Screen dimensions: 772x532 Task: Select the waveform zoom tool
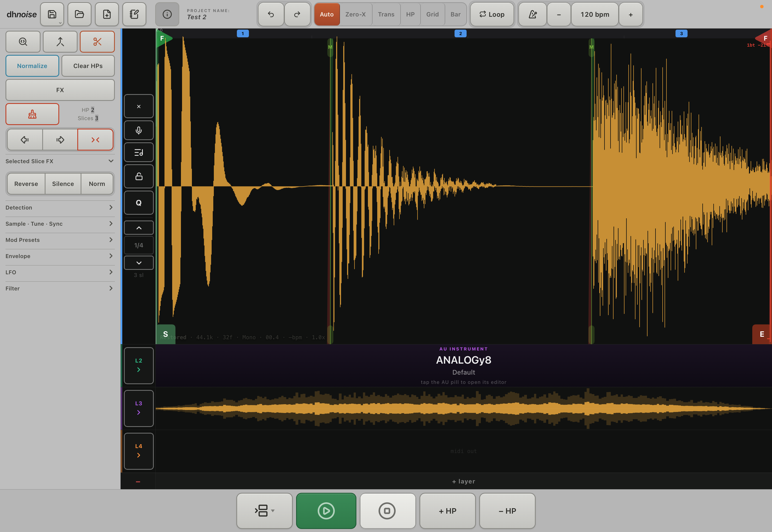pyautogui.click(x=23, y=42)
